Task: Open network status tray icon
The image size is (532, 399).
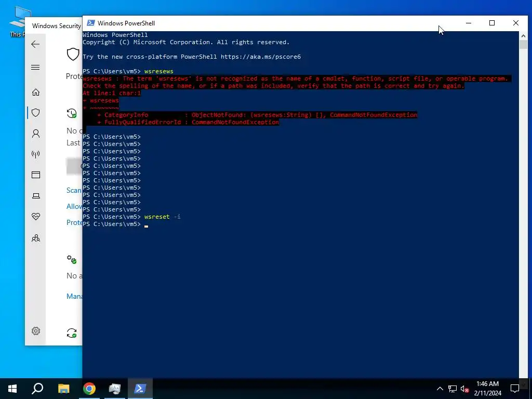Action: click(x=453, y=389)
